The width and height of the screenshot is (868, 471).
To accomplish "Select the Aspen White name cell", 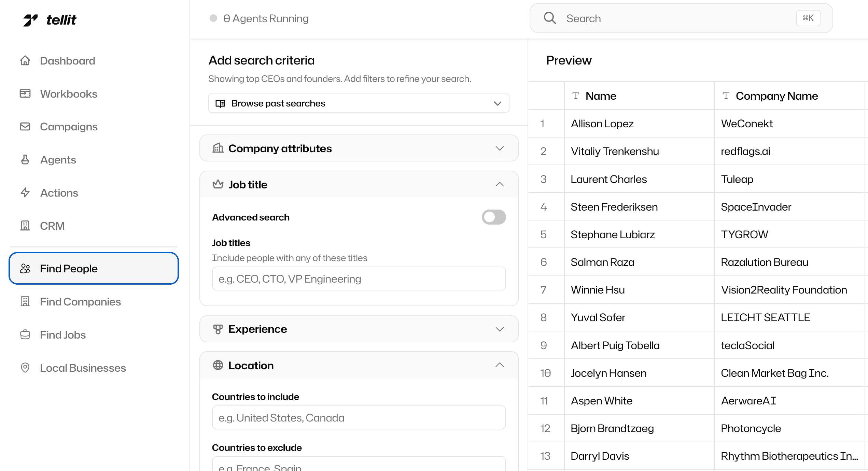I will tap(639, 400).
